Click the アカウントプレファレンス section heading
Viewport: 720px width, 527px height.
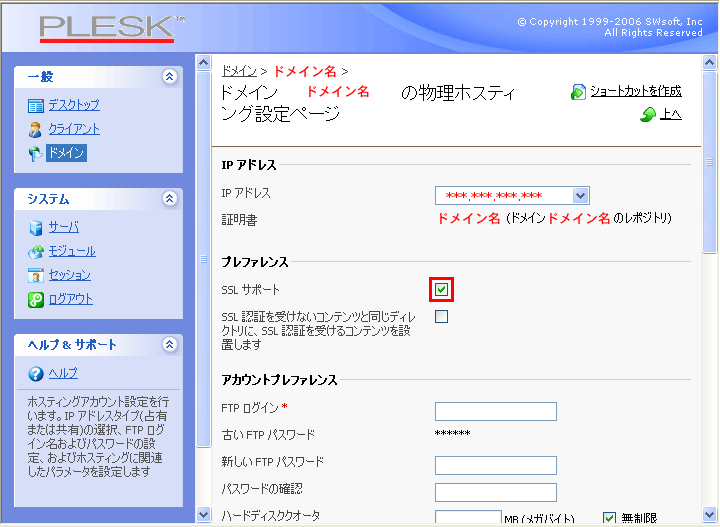tap(279, 380)
